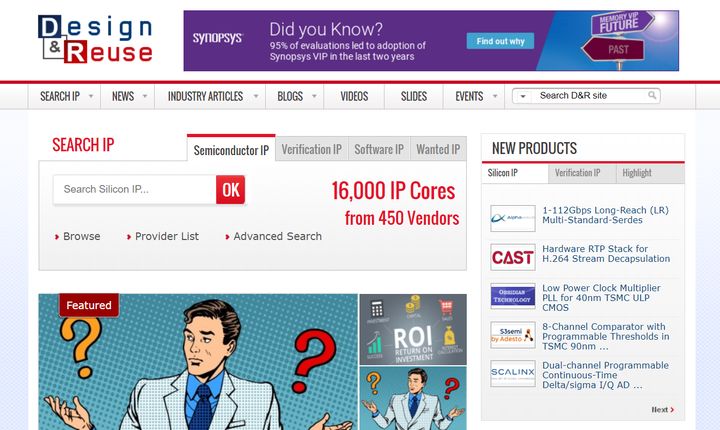Expand the SEARCH IP menu arrow

(x=91, y=96)
